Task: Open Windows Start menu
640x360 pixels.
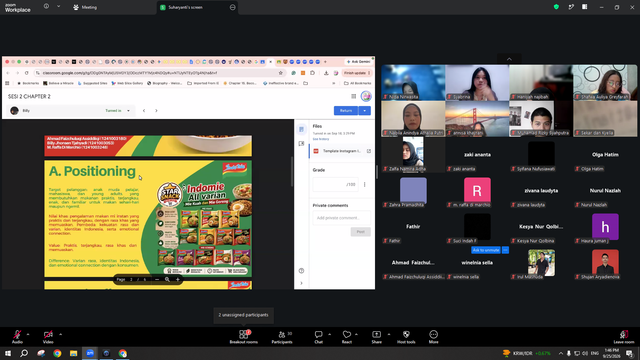Action: [8, 353]
